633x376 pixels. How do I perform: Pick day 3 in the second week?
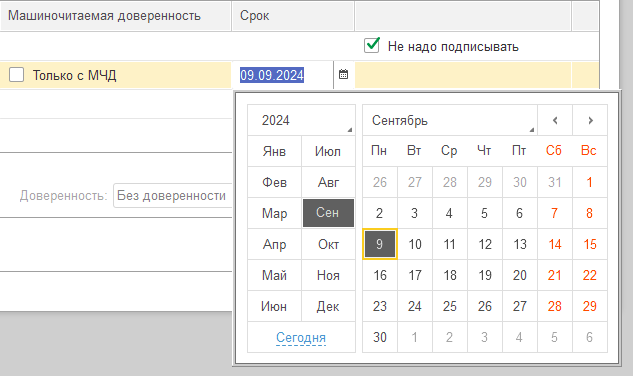(x=415, y=213)
